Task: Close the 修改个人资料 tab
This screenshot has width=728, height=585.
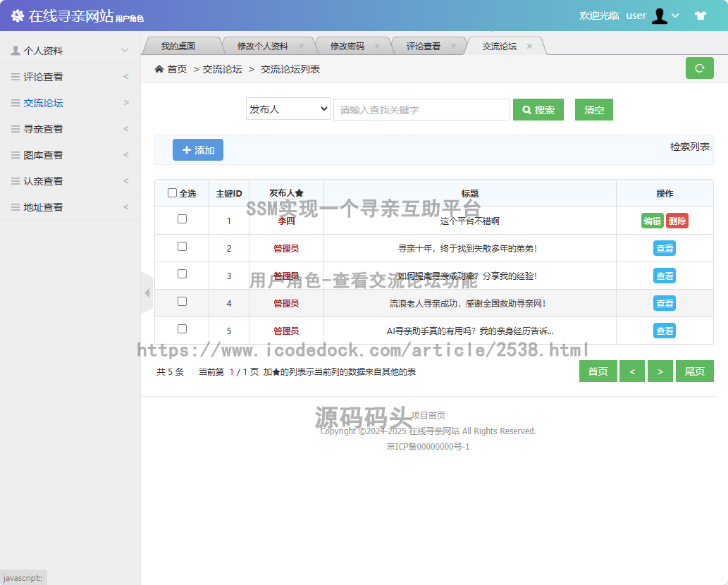Action: click(x=302, y=46)
